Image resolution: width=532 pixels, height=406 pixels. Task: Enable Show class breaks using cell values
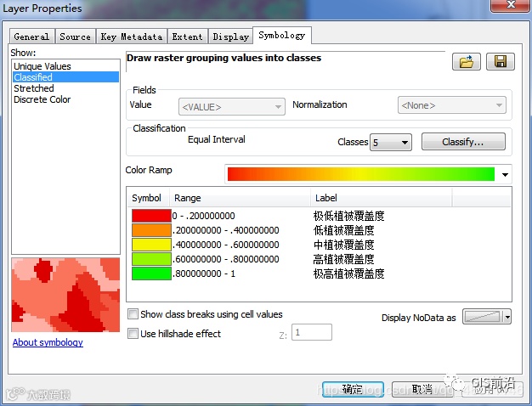[133, 313]
